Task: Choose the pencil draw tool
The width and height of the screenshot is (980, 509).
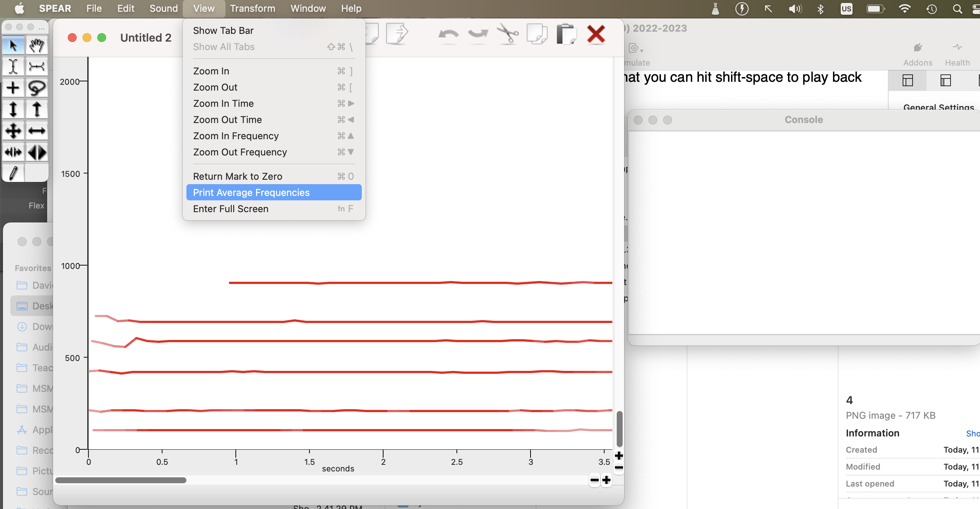Action: (13, 173)
